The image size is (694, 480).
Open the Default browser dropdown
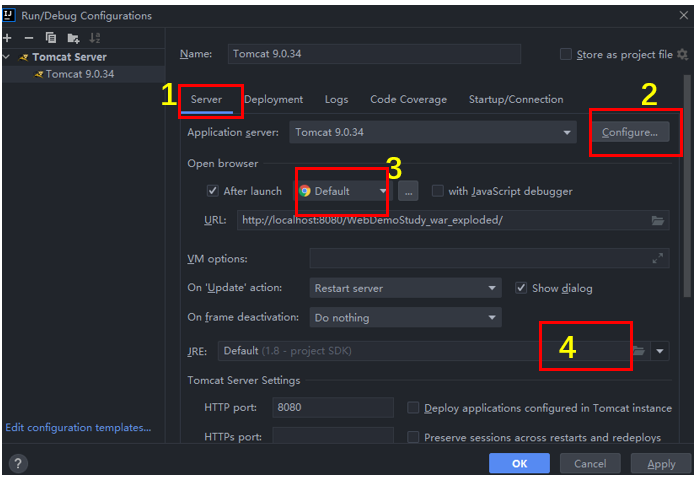coord(343,191)
